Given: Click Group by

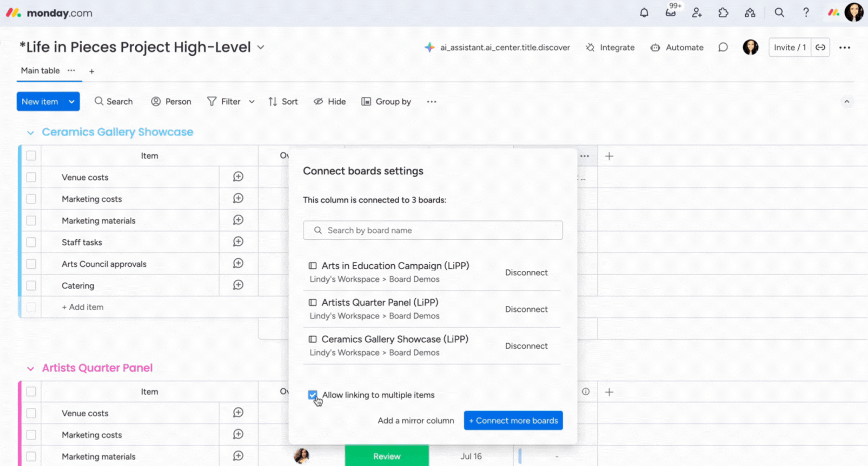Looking at the screenshot, I should pos(386,101).
